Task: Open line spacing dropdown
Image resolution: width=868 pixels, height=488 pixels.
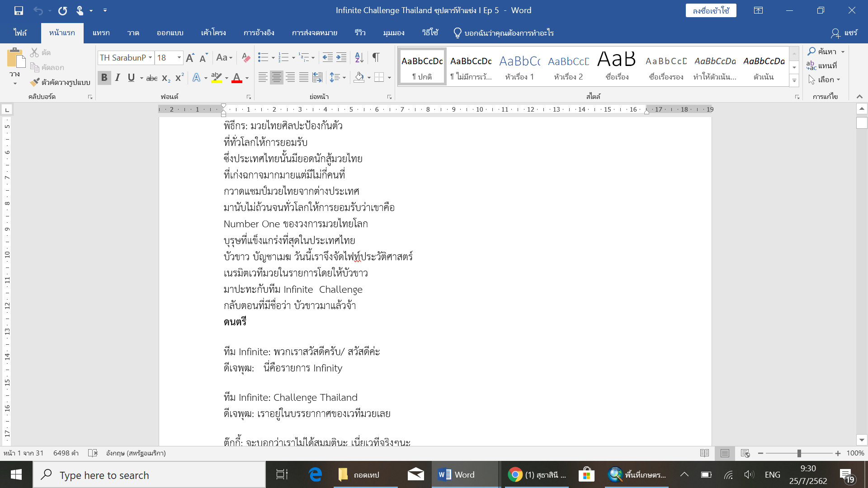Action: coord(338,78)
